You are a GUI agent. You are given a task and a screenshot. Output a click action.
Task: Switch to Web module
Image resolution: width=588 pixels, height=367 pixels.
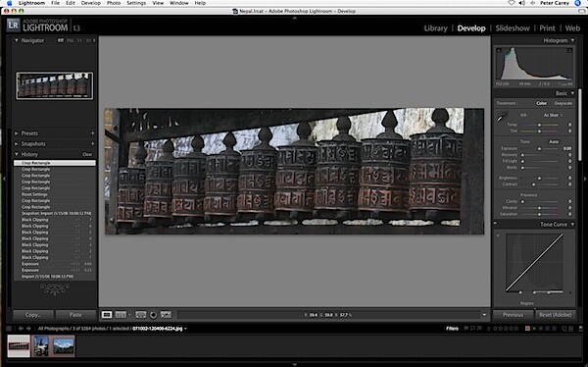572,28
